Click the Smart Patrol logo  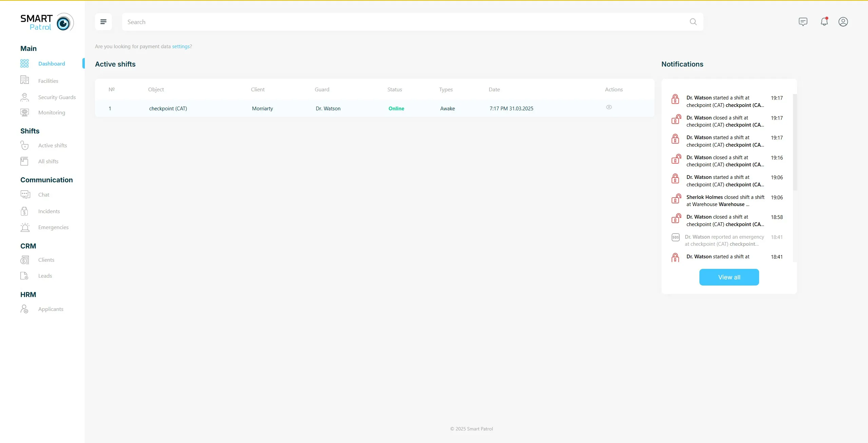tap(47, 22)
